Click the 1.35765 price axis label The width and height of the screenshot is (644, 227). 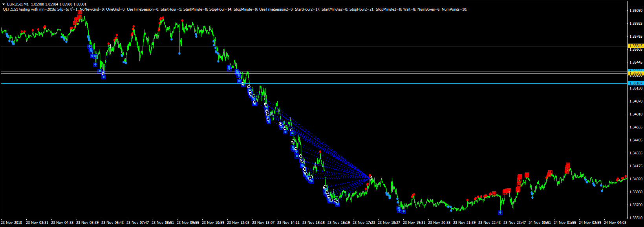tap(636, 37)
